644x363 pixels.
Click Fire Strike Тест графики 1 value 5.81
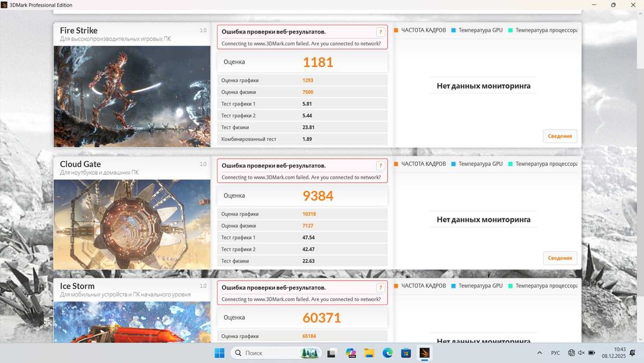point(307,104)
